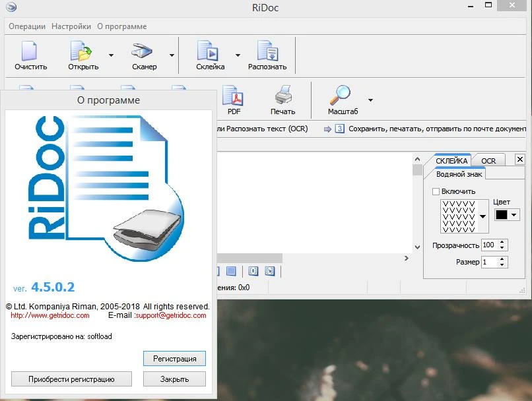The width and height of the screenshot is (532, 401).
Task: Click the 0x0 dimensions status text
Action: click(244, 288)
